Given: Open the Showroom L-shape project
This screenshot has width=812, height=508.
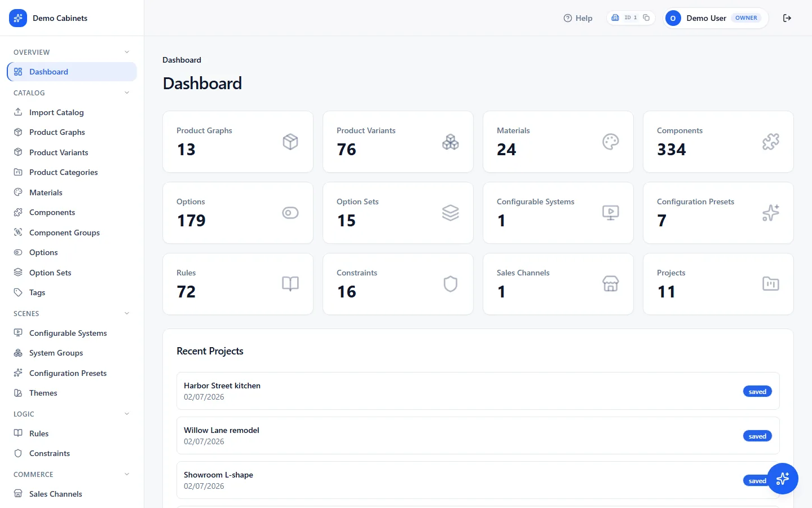Looking at the screenshot, I should [478, 480].
